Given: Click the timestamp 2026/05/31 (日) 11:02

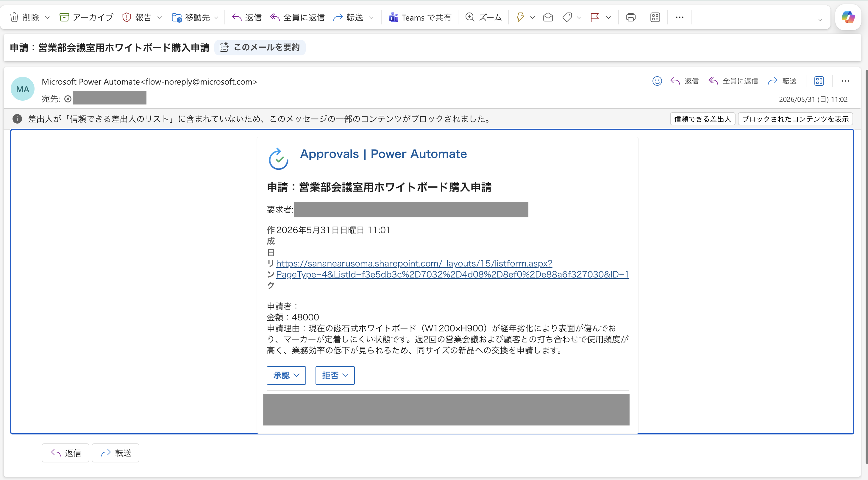Looking at the screenshot, I should click(813, 99).
